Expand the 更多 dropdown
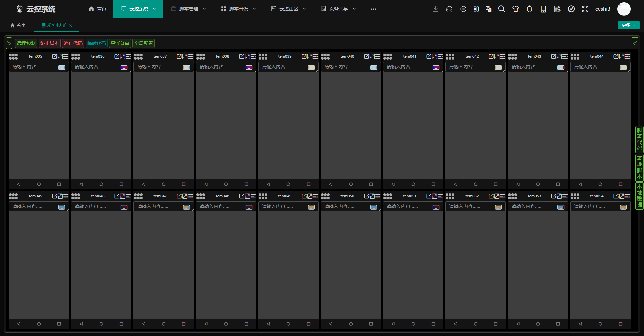This screenshot has width=644, height=336. (628, 25)
